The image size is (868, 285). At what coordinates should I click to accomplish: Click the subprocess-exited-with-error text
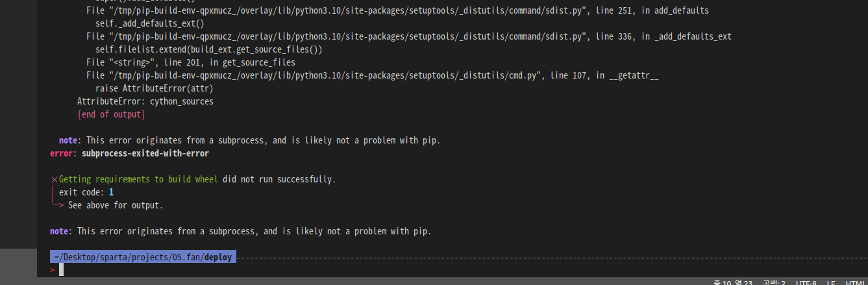[145, 153]
